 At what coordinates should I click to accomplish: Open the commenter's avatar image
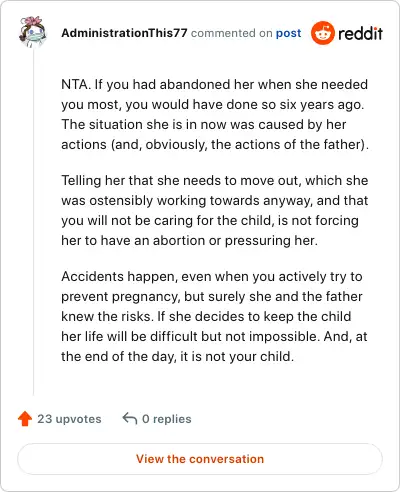tap(33, 31)
